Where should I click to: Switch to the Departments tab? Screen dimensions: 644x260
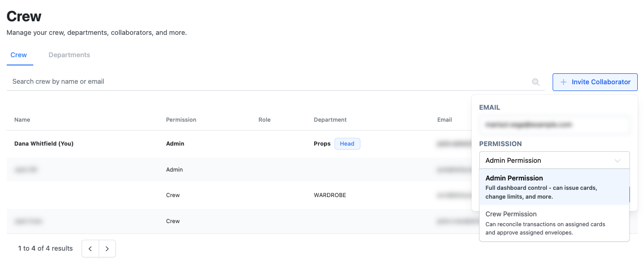pos(69,55)
